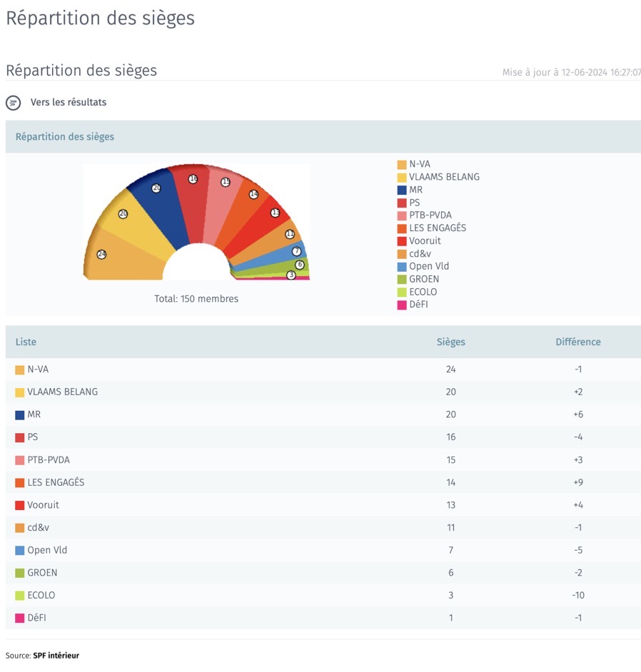
Task: Click the -5 difference for Open Vld
Action: (x=578, y=550)
